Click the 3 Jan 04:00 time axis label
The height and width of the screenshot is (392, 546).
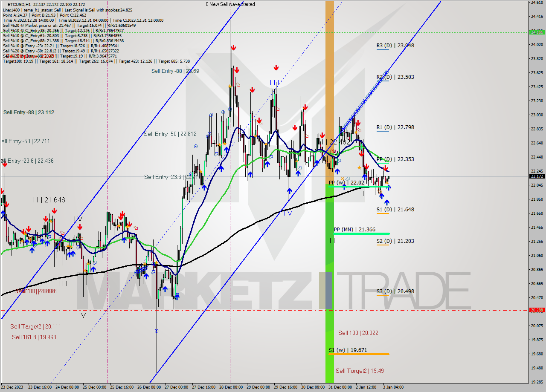[393, 387]
